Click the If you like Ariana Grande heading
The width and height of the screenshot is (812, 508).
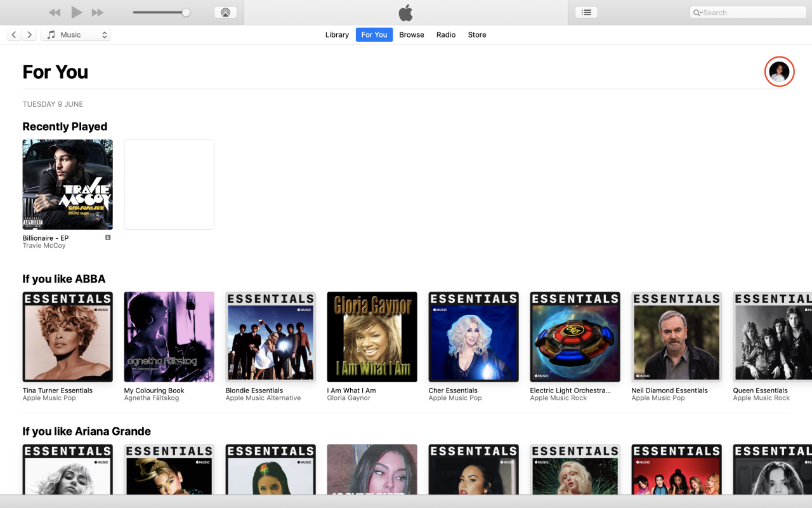pyautogui.click(x=87, y=431)
